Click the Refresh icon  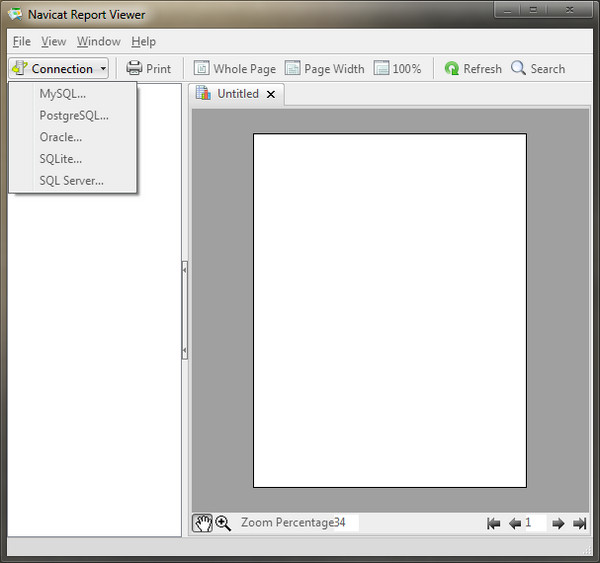[x=452, y=69]
